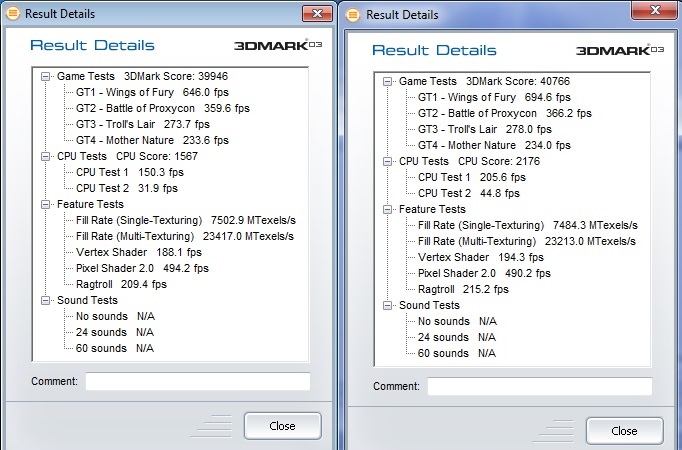Select 60 sounds N/A row in left window
682x450 pixels.
point(115,348)
